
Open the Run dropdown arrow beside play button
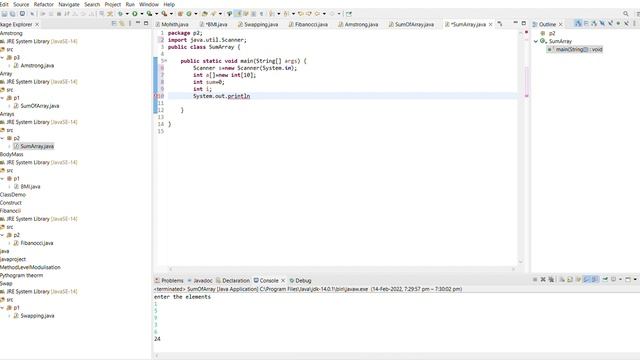tap(142, 13)
